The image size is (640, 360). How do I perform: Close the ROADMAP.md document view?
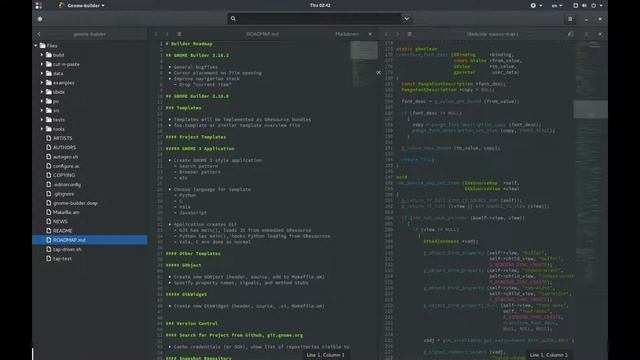click(x=370, y=34)
